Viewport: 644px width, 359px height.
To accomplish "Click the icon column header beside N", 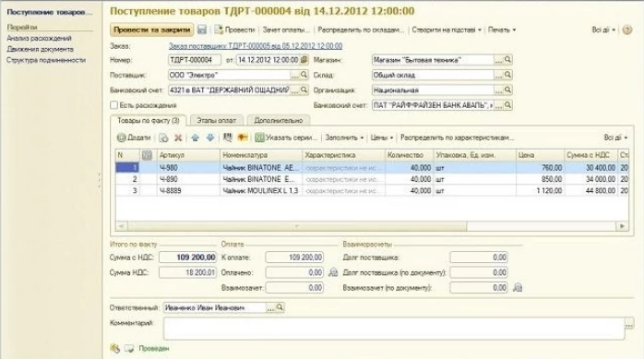I will [147, 155].
